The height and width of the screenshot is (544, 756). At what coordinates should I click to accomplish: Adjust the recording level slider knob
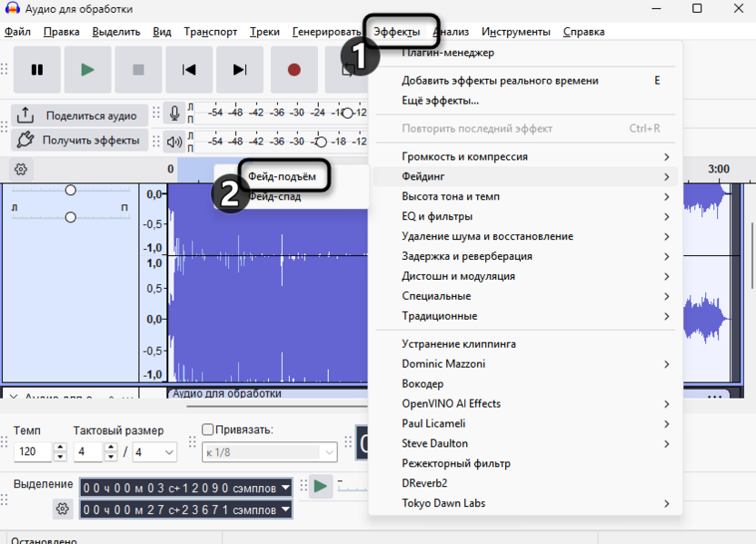(347, 114)
